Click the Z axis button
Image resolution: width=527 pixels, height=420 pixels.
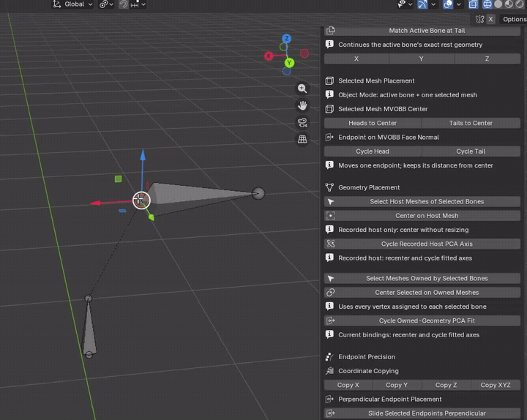point(487,59)
